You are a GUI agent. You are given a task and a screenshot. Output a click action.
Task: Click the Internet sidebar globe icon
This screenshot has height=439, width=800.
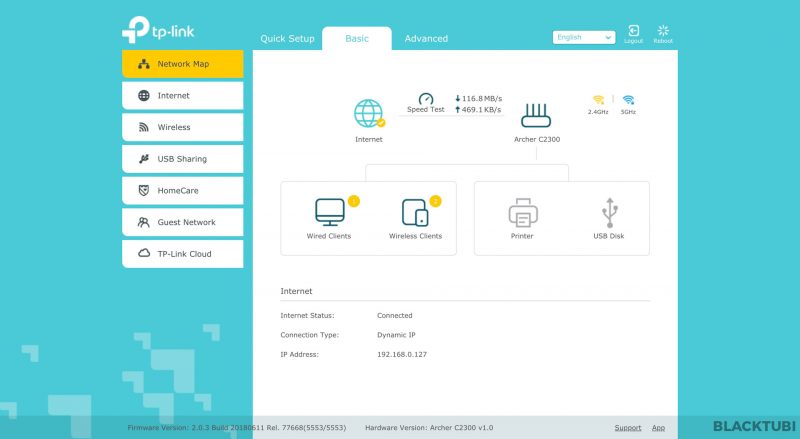coord(144,95)
